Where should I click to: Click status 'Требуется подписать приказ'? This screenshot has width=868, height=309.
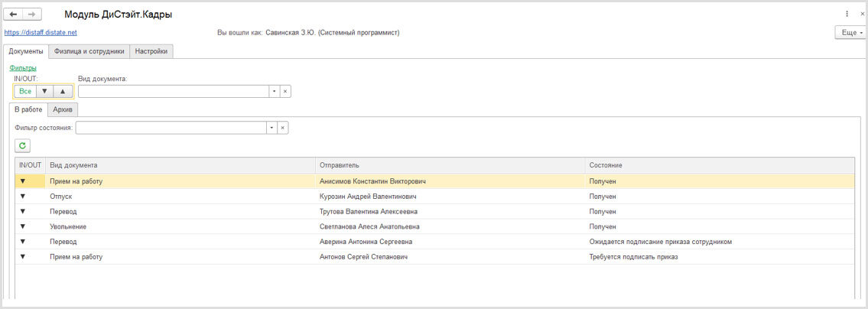coord(634,257)
